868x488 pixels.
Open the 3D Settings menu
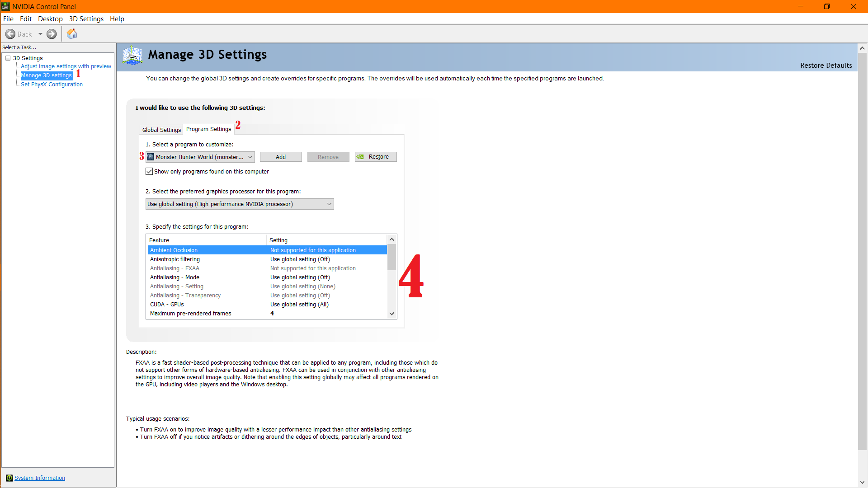click(x=86, y=19)
